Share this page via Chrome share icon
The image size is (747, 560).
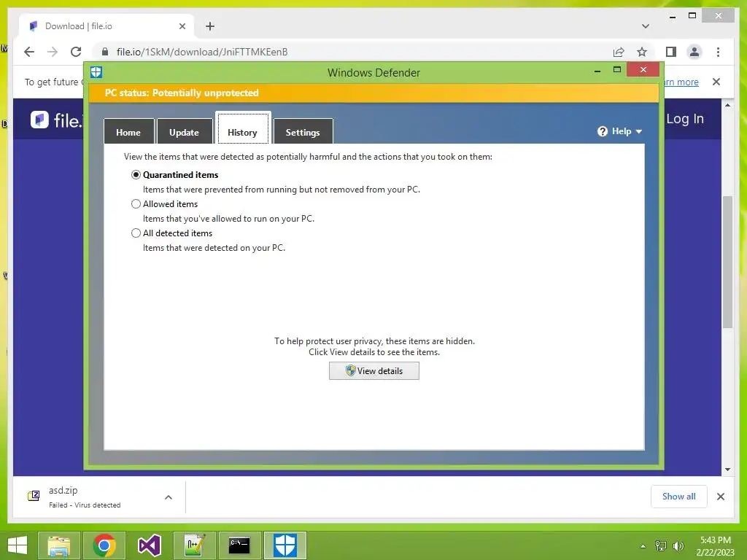pos(619,52)
